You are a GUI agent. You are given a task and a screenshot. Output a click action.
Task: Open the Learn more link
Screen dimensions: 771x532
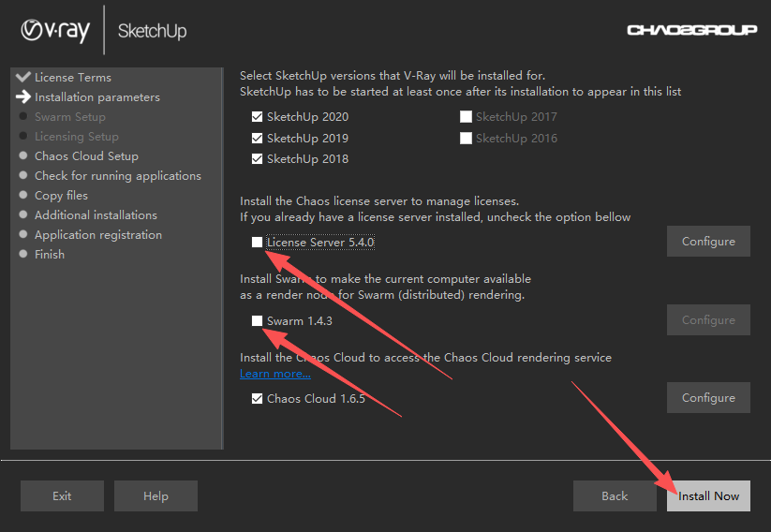274,374
